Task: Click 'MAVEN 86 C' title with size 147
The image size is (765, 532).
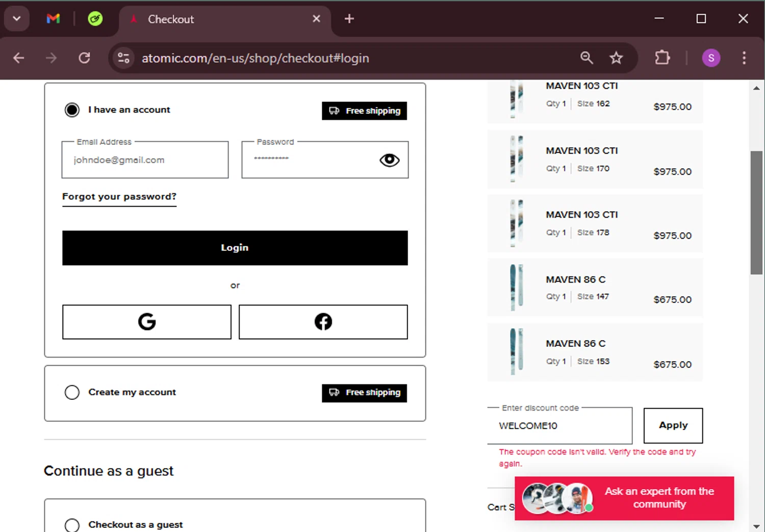Action: [576, 280]
